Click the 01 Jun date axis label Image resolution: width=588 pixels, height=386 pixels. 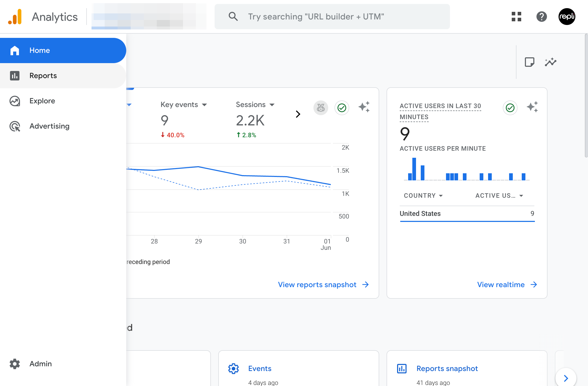tap(326, 245)
